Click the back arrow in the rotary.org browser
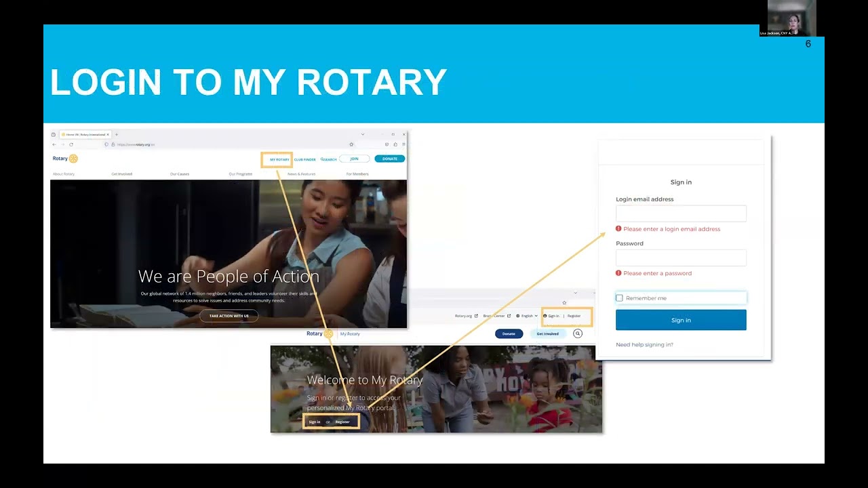This screenshot has width=868, height=488. 54,144
